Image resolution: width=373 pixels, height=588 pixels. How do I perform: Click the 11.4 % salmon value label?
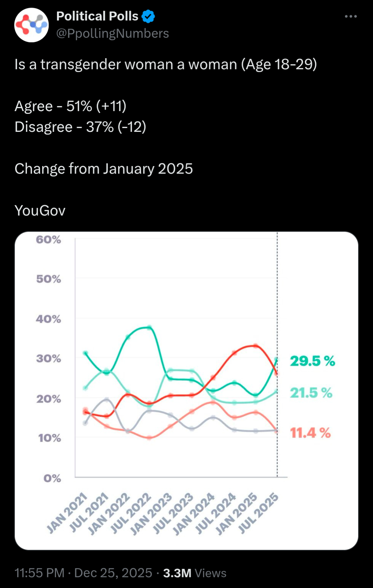point(310,433)
